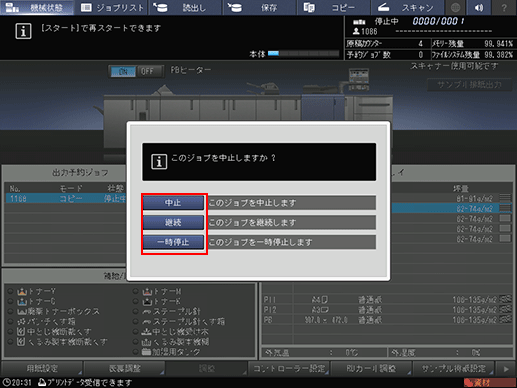The width and height of the screenshot is (517, 388).
Task: Click 中止 to cancel the job
Action: tap(173, 203)
